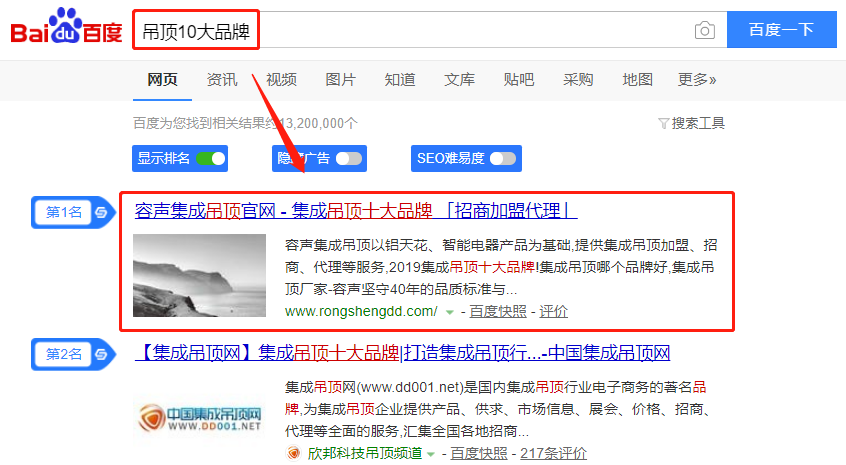Click the 中国集成吊顶网 logo thumbnail

click(x=200, y=418)
